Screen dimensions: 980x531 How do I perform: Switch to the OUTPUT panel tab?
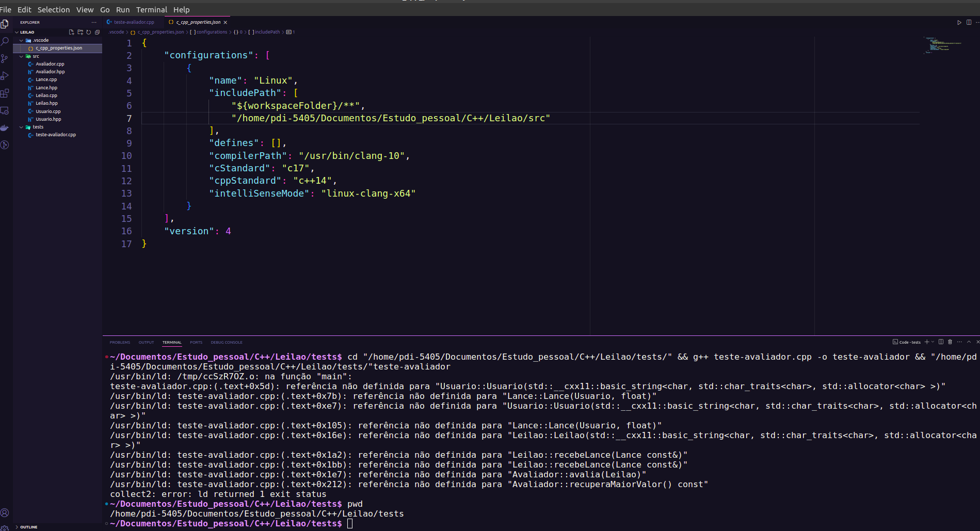pyautogui.click(x=146, y=342)
